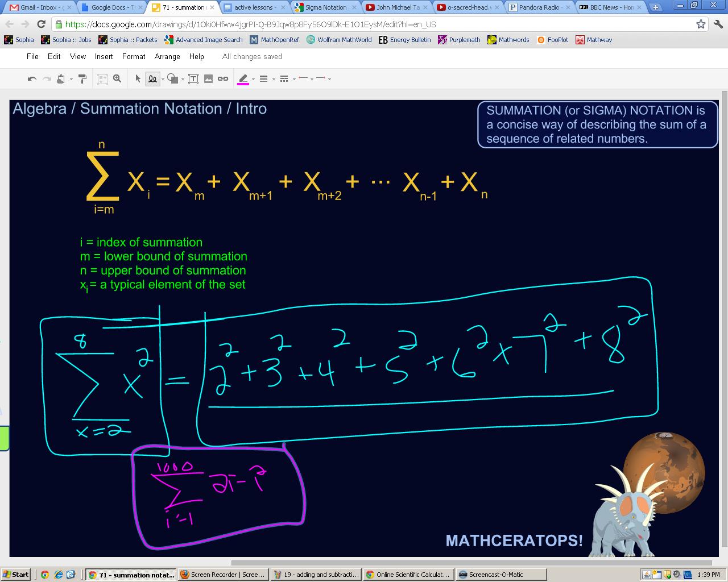Viewport: 728px width, 582px height.
Task: Click the Undo icon
Action: pyautogui.click(x=31, y=78)
